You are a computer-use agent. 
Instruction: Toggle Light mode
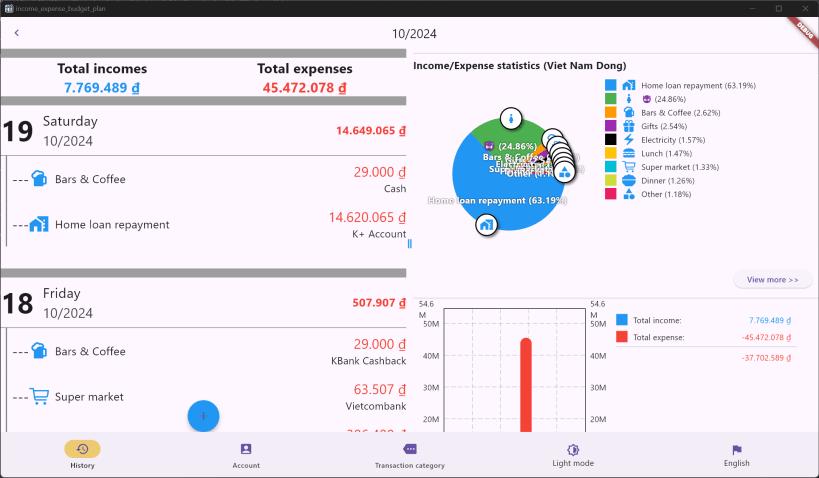tap(573, 454)
